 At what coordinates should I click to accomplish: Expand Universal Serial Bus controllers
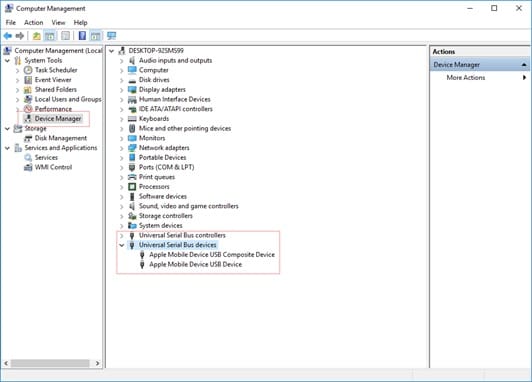(121, 235)
